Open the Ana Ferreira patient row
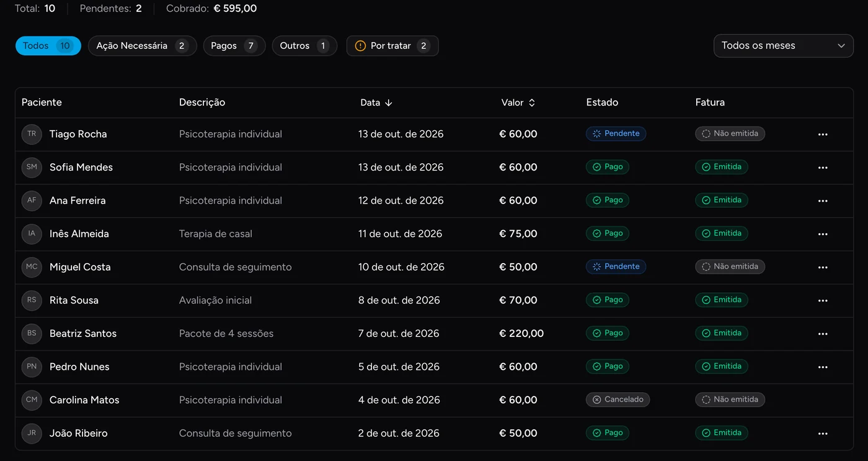868x461 pixels. [434, 201]
